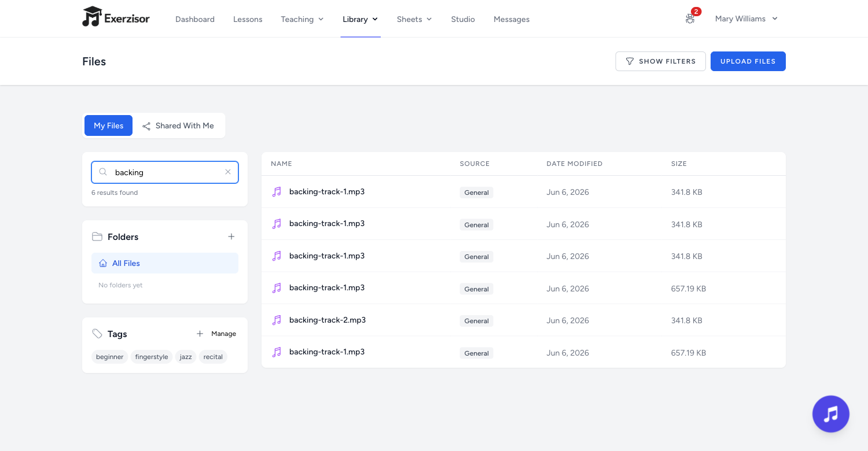Open the bug report icon with badge

pyautogui.click(x=690, y=19)
